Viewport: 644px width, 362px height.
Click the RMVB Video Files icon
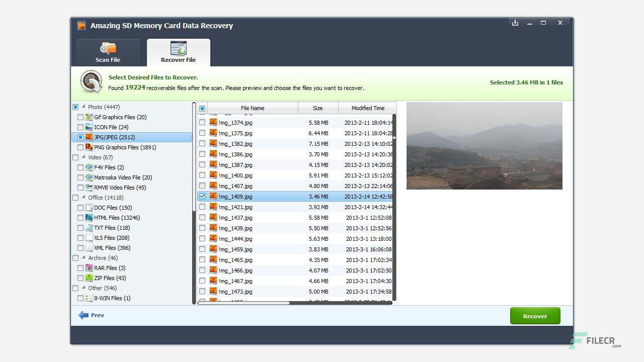point(89,188)
